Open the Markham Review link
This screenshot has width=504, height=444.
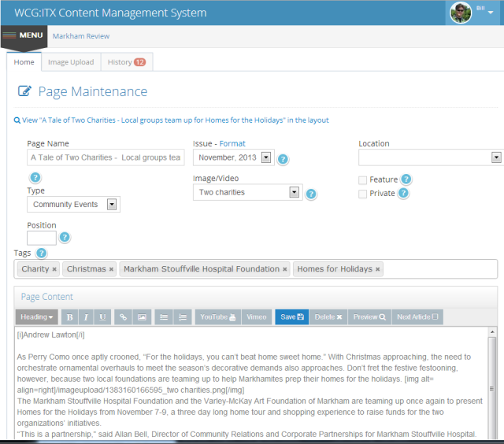point(81,36)
